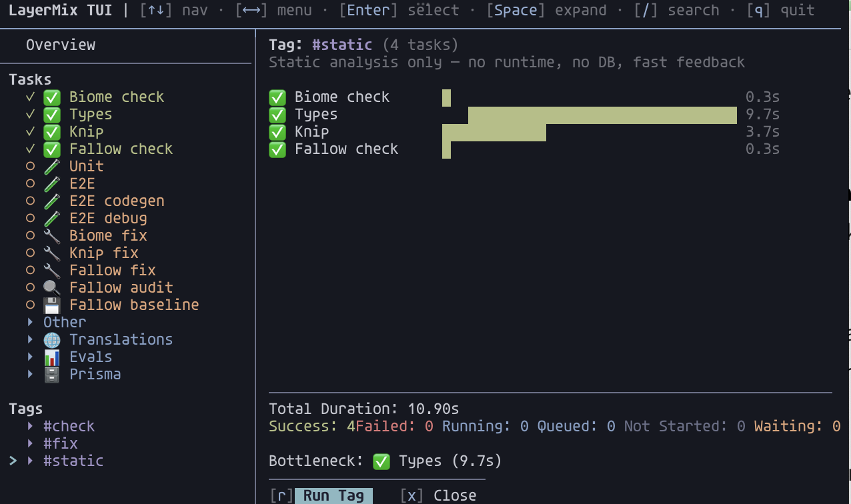Click the magnifier icon beside Fallow audit
The width and height of the screenshot is (851, 504).
point(52,288)
